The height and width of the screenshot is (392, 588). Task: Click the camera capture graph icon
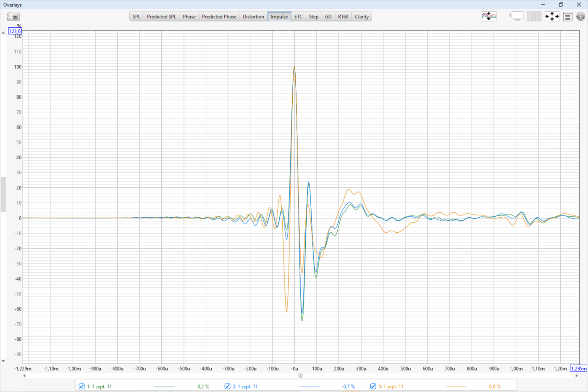pos(13,16)
